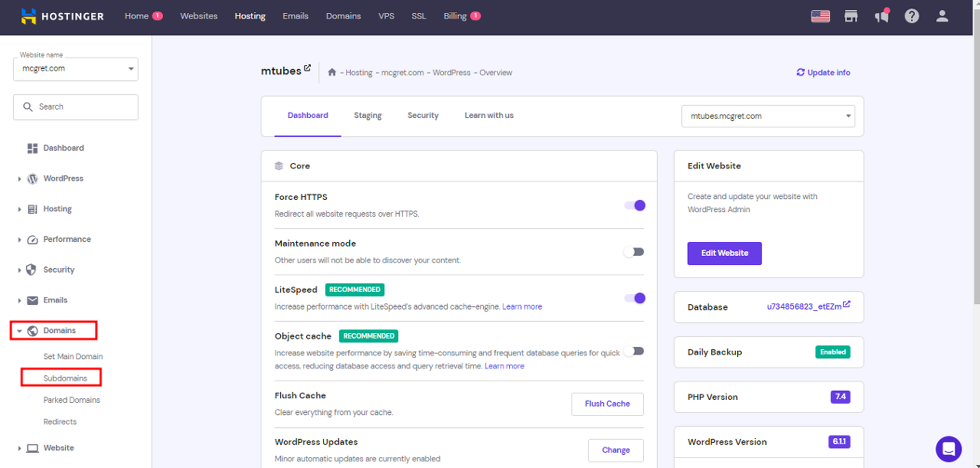Viewport: 980px width, 468px height.
Task: Open the announcements megaphone icon
Action: point(882,15)
